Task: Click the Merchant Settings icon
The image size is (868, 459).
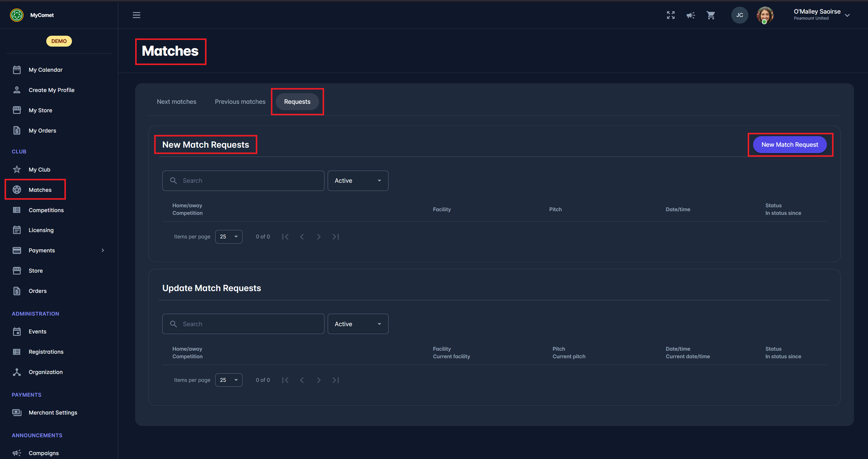Action: pyautogui.click(x=17, y=412)
